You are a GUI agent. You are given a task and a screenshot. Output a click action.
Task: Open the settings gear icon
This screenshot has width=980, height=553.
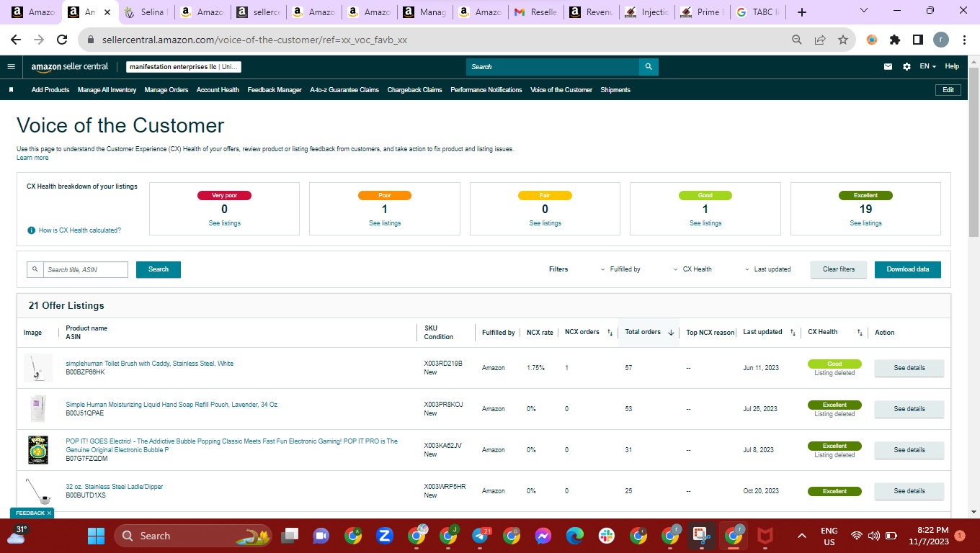coord(906,66)
